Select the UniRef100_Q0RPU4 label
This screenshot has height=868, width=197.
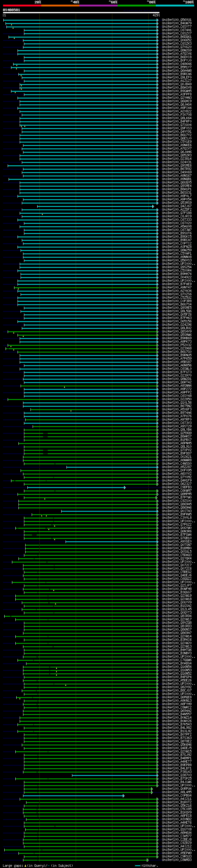pyautogui.click(x=177, y=789)
